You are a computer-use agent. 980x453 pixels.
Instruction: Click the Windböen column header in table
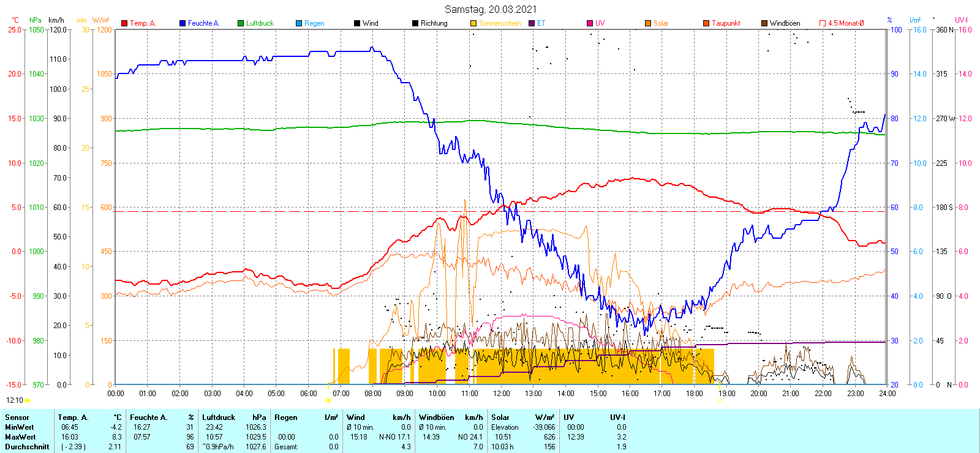[437, 417]
